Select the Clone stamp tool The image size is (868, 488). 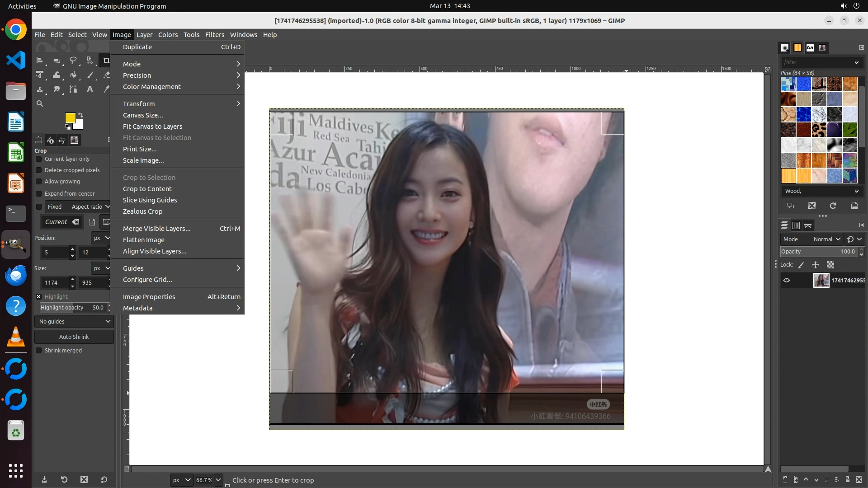point(40,89)
